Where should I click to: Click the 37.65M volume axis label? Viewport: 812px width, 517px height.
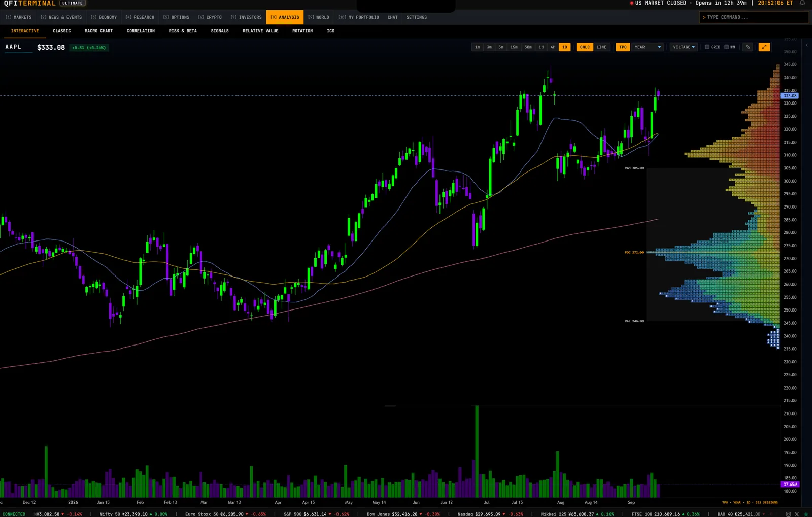point(790,485)
